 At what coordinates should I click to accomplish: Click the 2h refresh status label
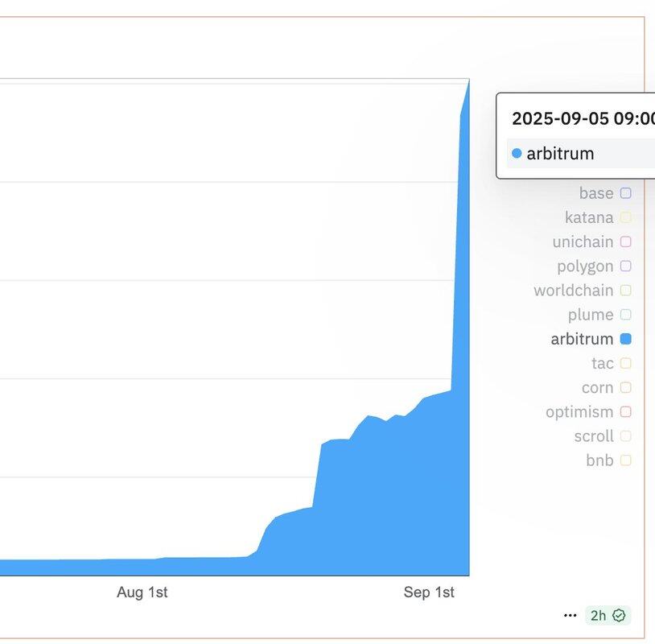coord(598,615)
